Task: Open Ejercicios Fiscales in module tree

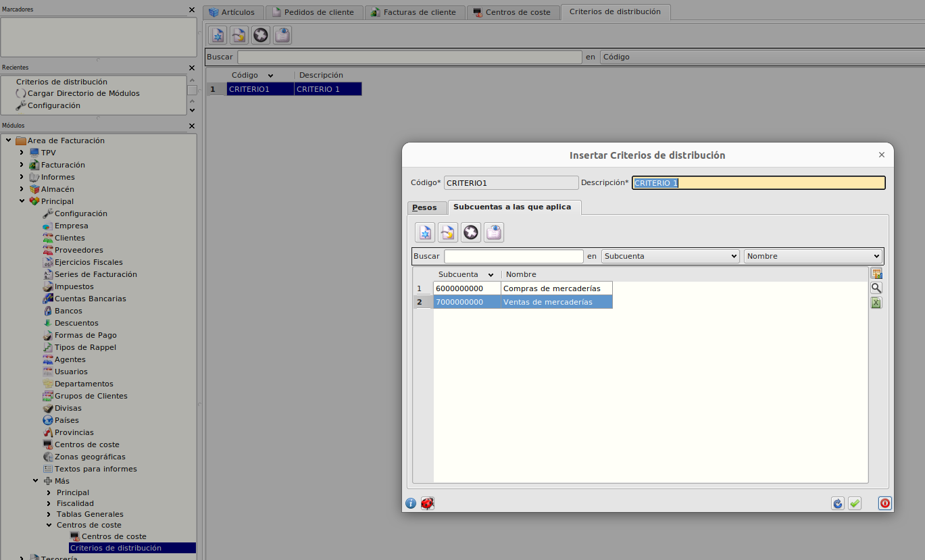Action: click(x=89, y=262)
